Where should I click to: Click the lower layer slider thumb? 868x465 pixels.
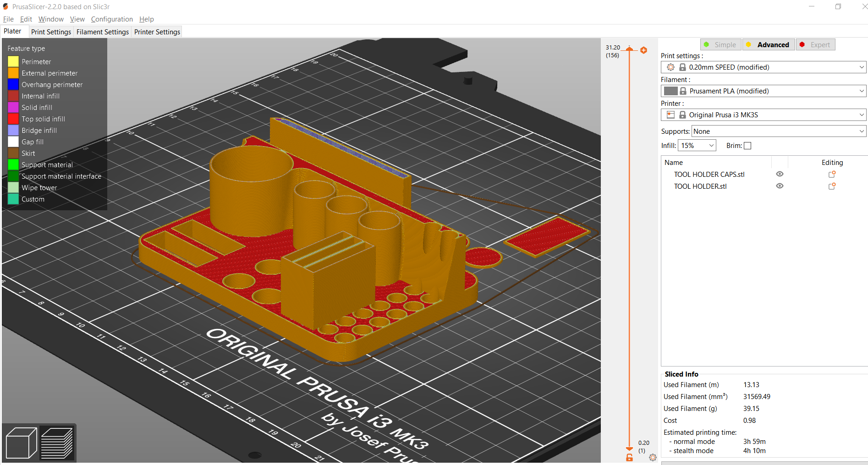click(x=629, y=449)
